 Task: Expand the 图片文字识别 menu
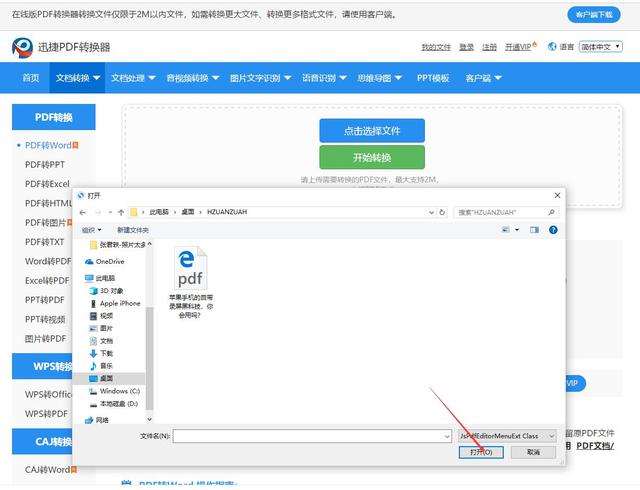click(x=260, y=78)
